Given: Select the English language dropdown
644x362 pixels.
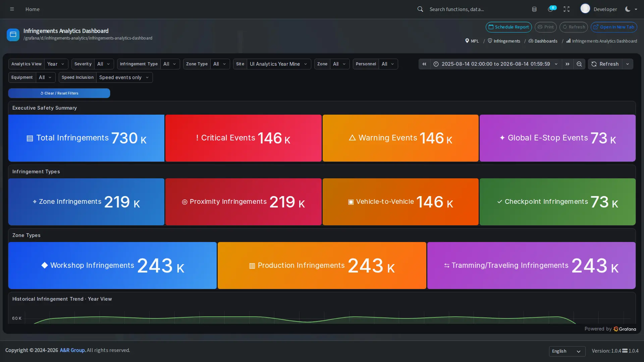Looking at the screenshot, I should [567, 351].
